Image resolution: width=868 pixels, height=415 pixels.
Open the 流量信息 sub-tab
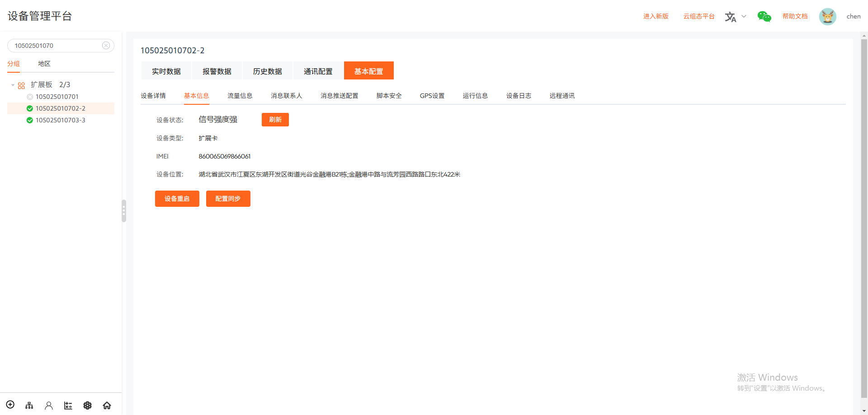click(x=240, y=96)
